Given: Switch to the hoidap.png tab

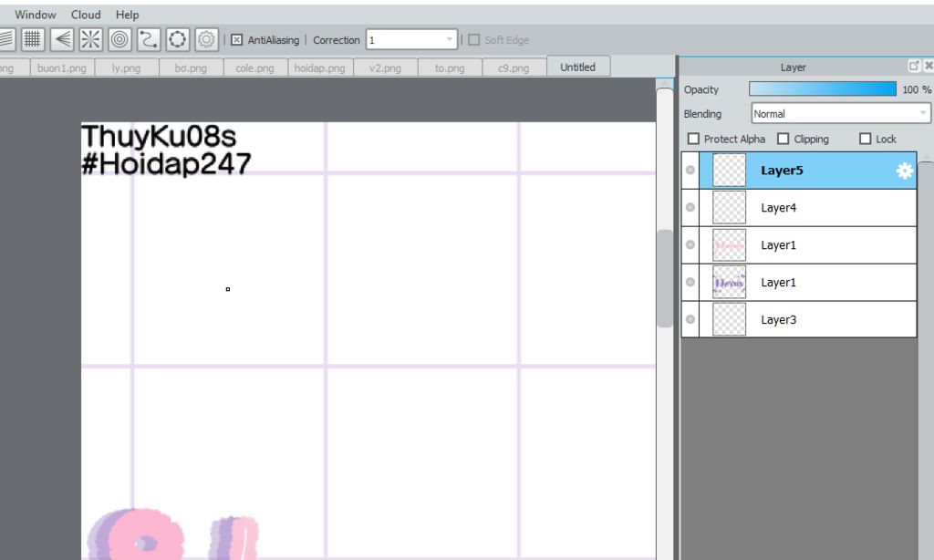Looking at the screenshot, I should pos(320,67).
